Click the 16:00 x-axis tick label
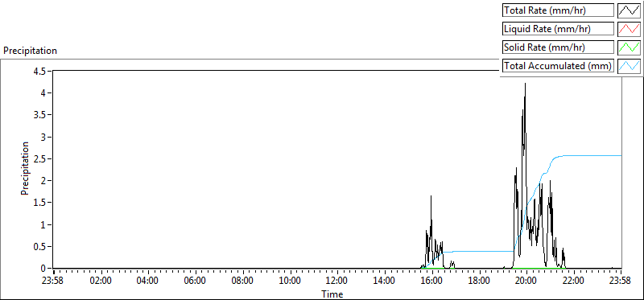This screenshot has height=300, width=644. (431, 282)
